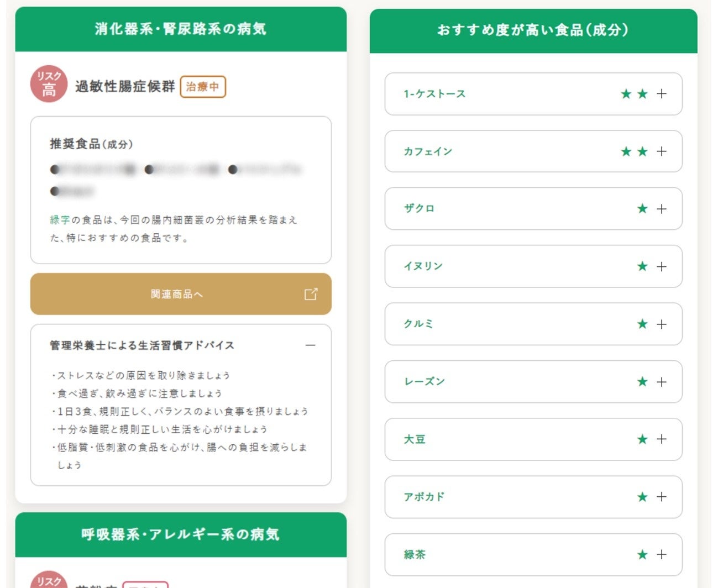Screen dimensions: 713x588
Task: Collapse 管理栄養士による生活習慣アドバイス section
Action: click(310, 345)
